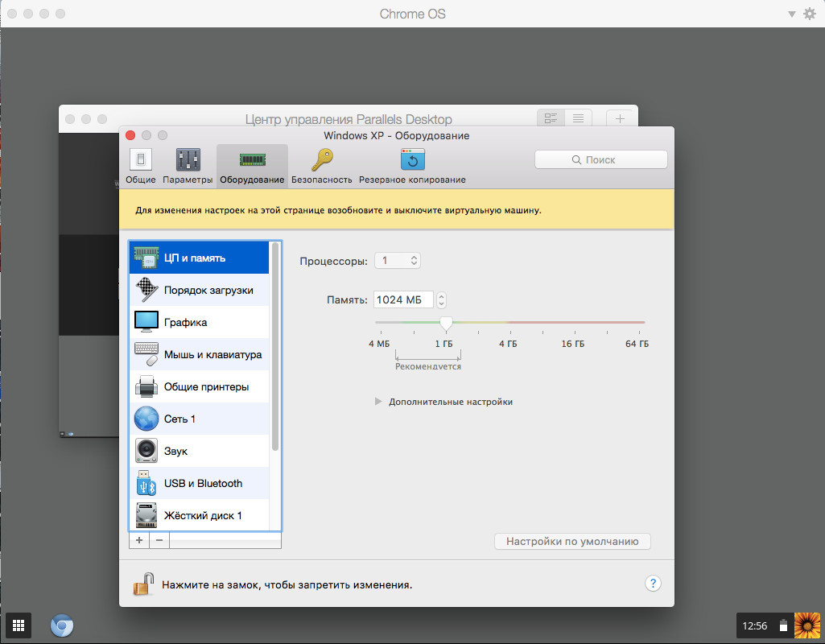This screenshot has height=644, width=825.
Task: Open the help question mark button
Action: coord(653,584)
